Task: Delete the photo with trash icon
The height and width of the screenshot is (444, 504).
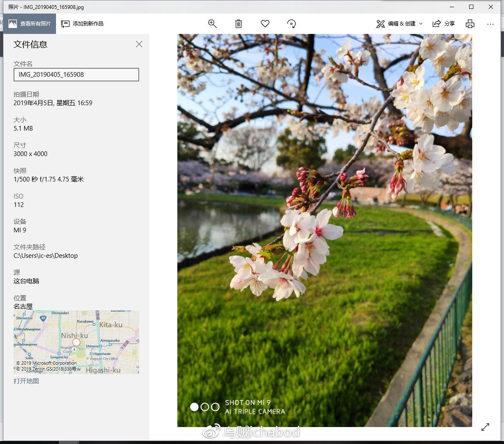Action: click(238, 24)
